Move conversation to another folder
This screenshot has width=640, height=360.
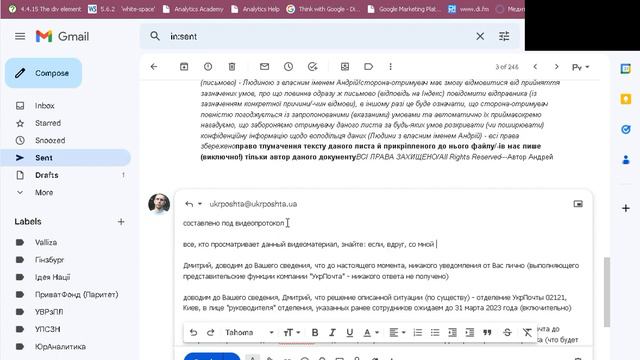pyautogui.click(x=345, y=67)
